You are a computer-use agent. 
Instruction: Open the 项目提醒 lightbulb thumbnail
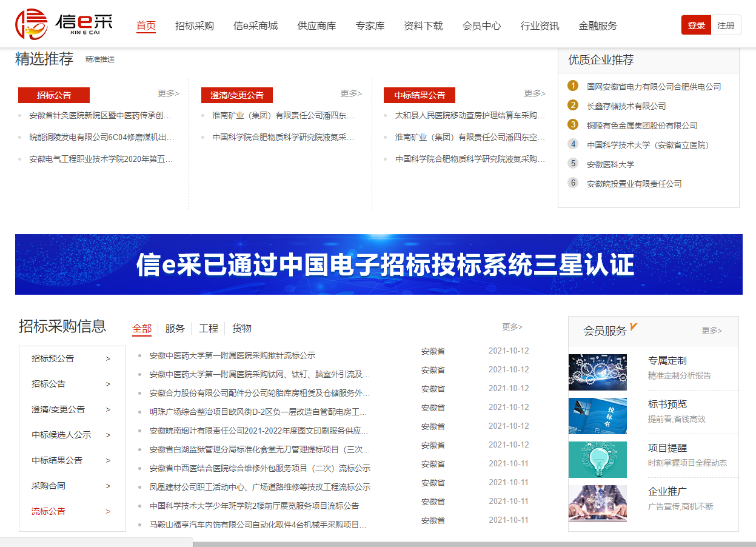point(597,460)
